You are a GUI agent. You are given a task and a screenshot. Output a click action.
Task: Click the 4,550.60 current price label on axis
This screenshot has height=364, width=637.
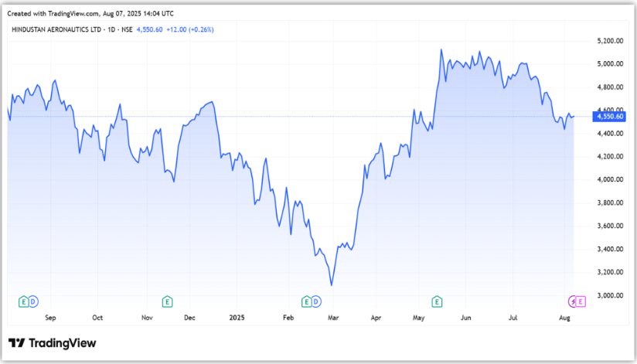pos(611,117)
